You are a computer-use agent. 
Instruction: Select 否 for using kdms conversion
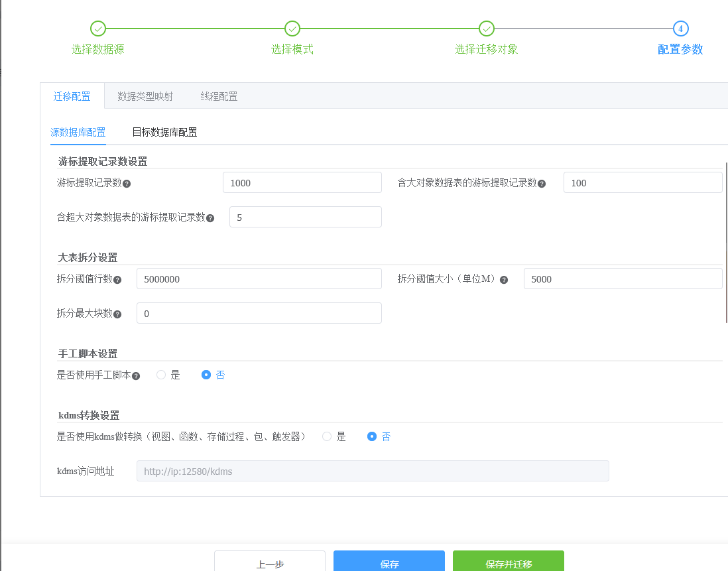tap(372, 436)
